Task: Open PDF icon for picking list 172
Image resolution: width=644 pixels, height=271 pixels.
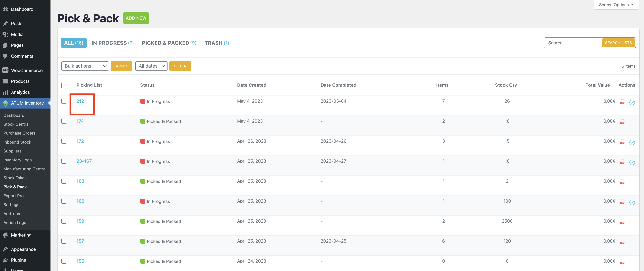Action: [x=623, y=142]
